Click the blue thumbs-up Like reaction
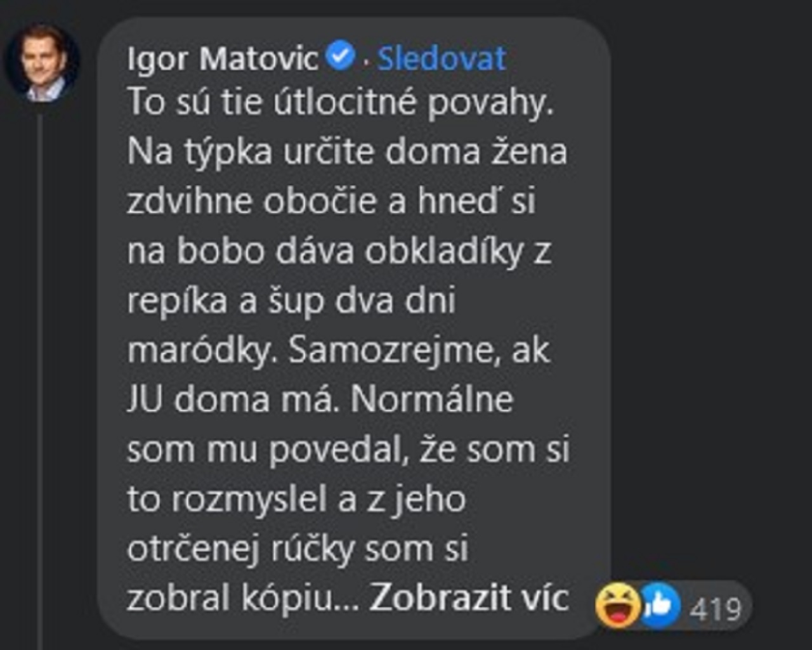This screenshot has height=650, width=812. 659,605
